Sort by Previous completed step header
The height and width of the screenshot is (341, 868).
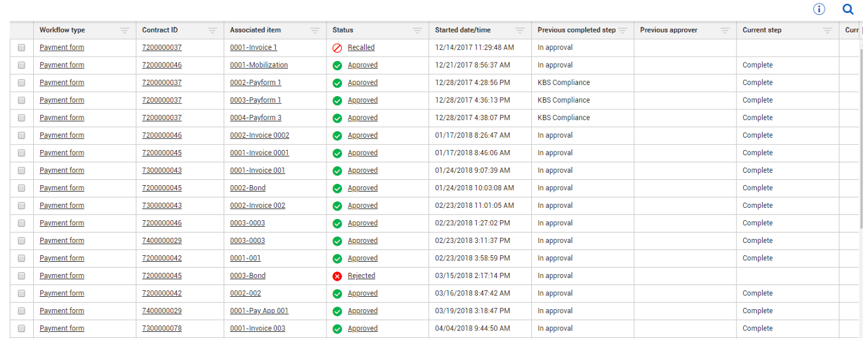[x=577, y=30]
